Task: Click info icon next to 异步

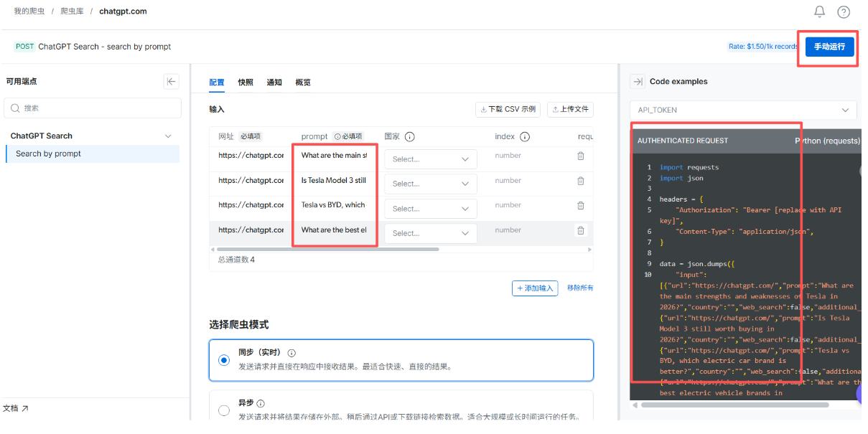Action: coord(261,403)
